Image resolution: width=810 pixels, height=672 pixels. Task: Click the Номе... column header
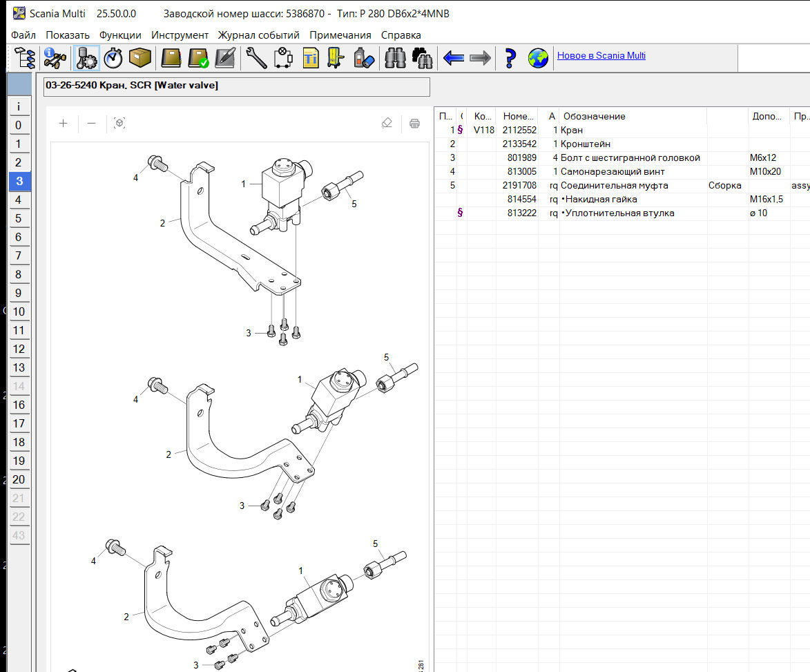coord(517,116)
